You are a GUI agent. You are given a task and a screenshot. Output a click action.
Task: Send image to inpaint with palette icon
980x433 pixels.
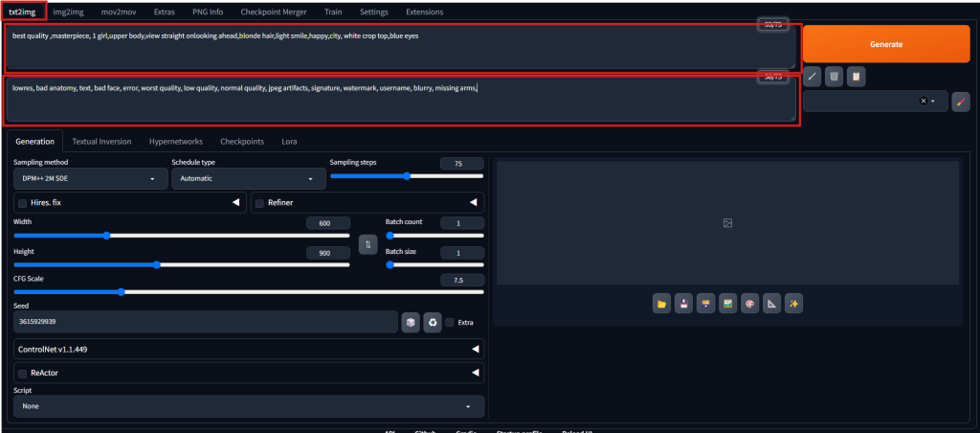pos(749,304)
